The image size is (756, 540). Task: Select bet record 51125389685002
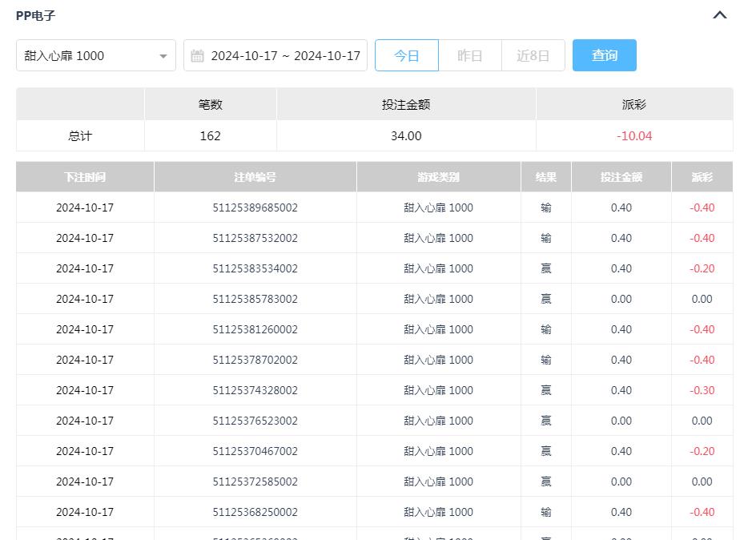(x=255, y=208)
